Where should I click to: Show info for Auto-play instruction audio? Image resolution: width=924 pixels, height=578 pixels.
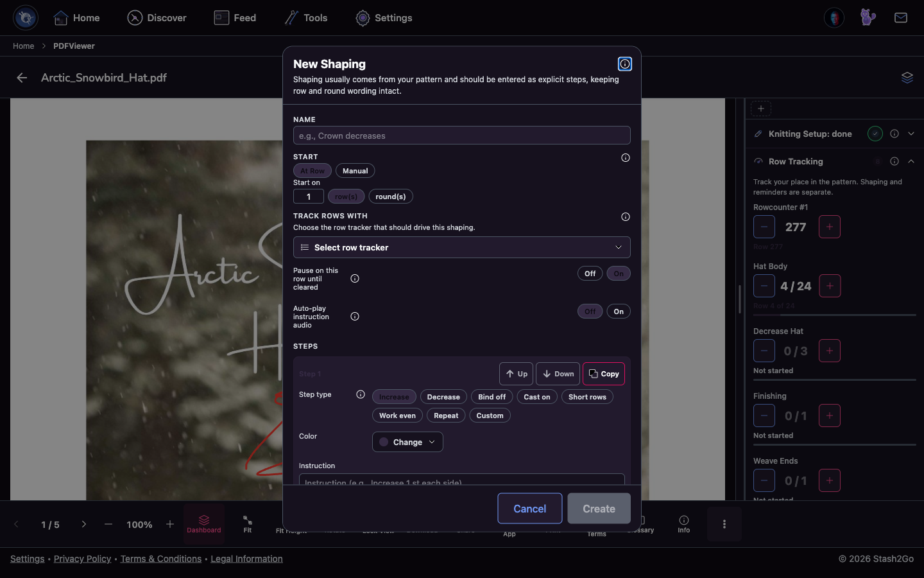point(355,317)
